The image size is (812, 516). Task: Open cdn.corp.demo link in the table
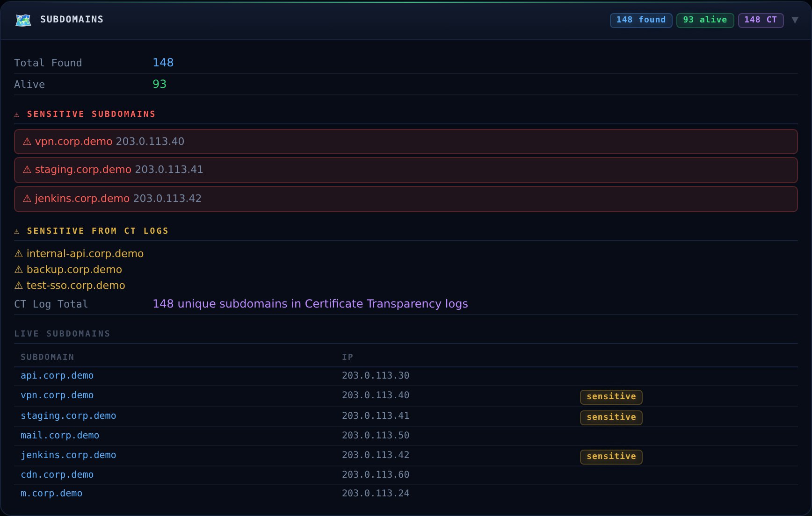[x=57, y=475]
